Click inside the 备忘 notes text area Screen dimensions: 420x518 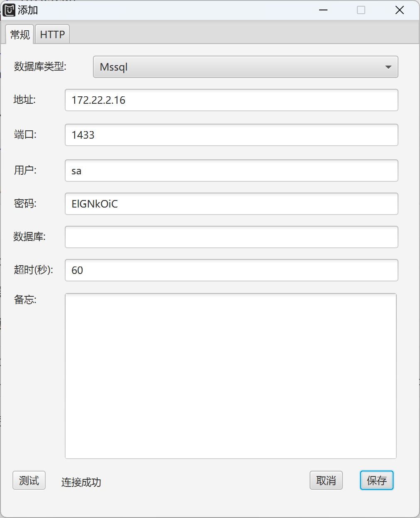pos(231,376)
